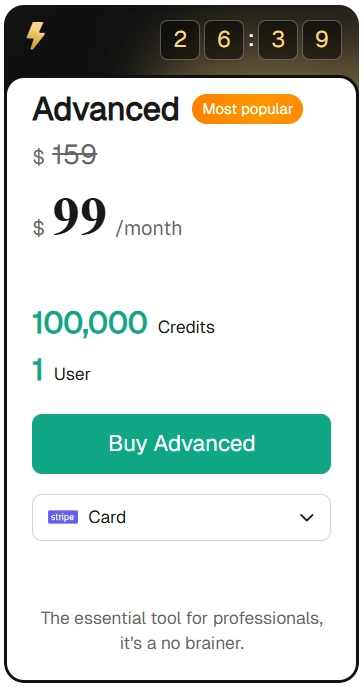Click the strikethrough 159 original price
363x687 pixels.
74,155
